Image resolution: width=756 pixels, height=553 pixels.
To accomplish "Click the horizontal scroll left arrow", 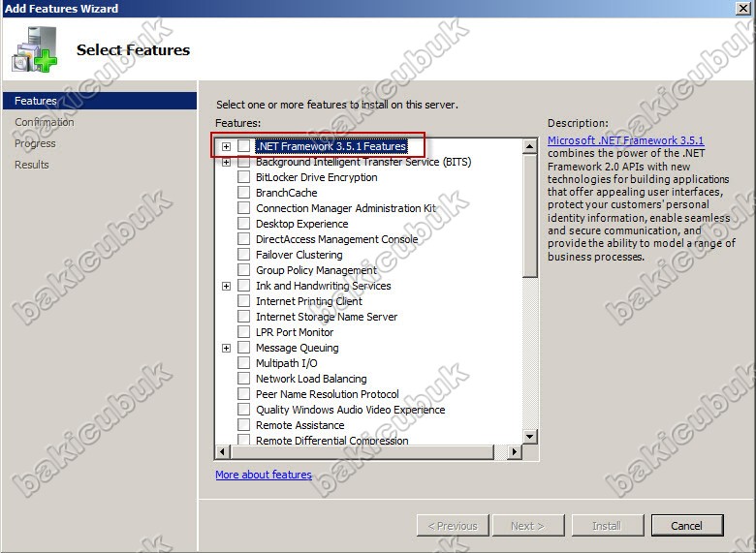I will (222, 452).
